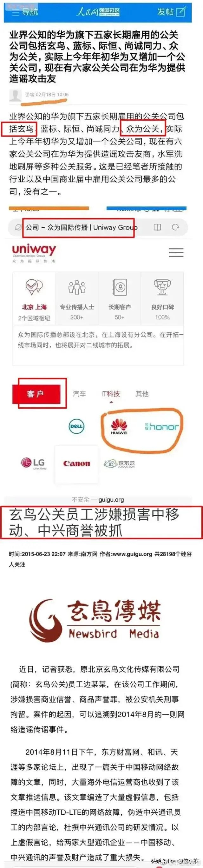Select the 长期客户 clients icon

pyautogui.click(x=120, y=287)
